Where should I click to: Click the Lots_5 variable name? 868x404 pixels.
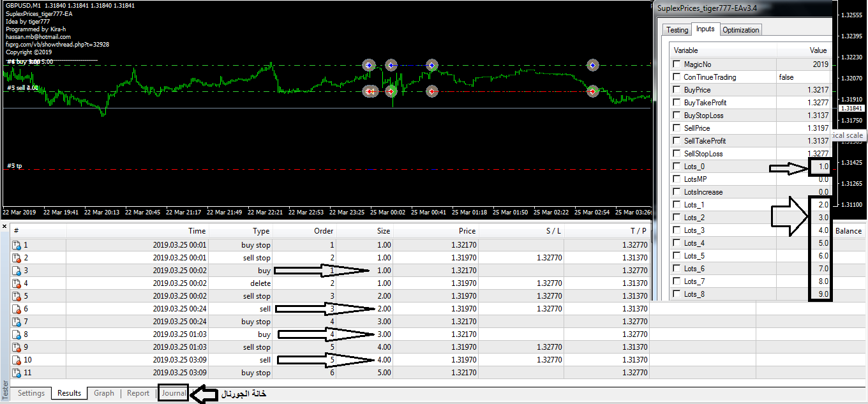pyautogui.click(x=694, y=256)
